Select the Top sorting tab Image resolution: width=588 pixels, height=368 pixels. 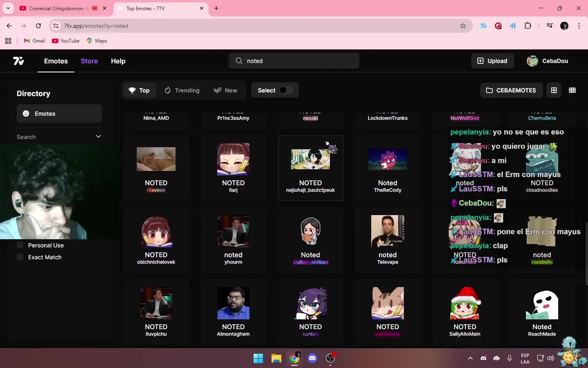[x=139, y=90]
